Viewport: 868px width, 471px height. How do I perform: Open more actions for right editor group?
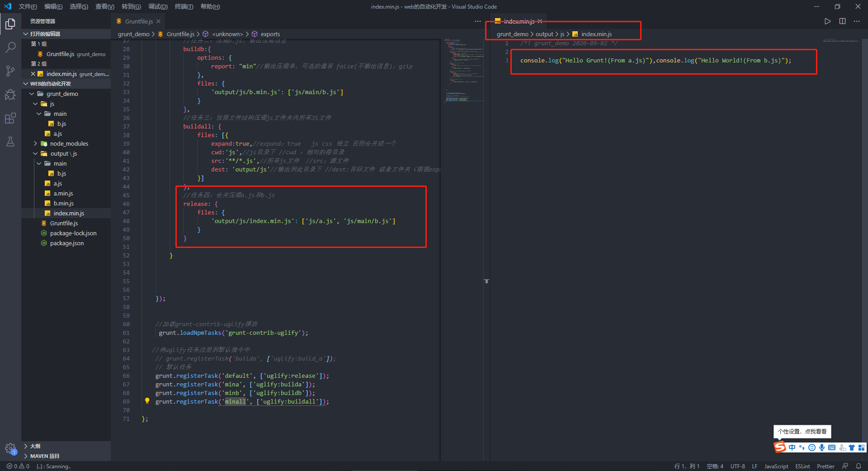[857, 21]
